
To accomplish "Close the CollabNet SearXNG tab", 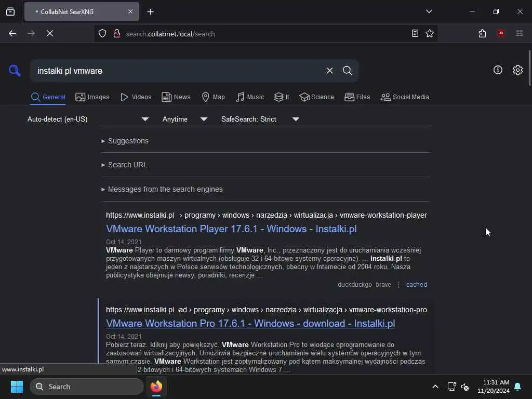I will pos(130,11).
